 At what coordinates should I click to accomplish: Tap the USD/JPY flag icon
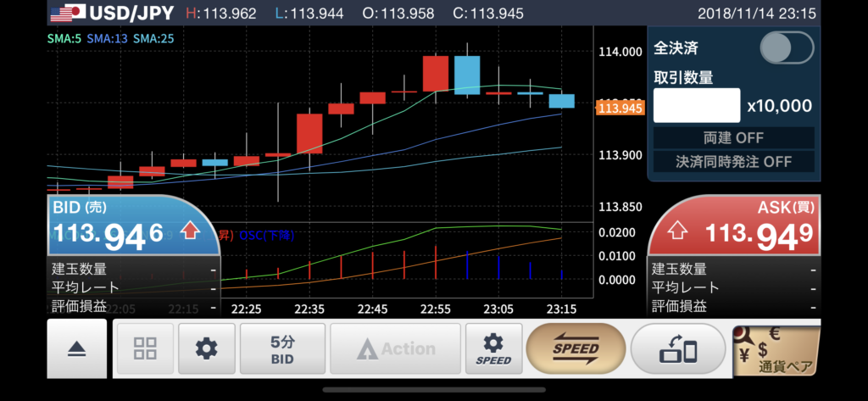(x=67, y=14)
